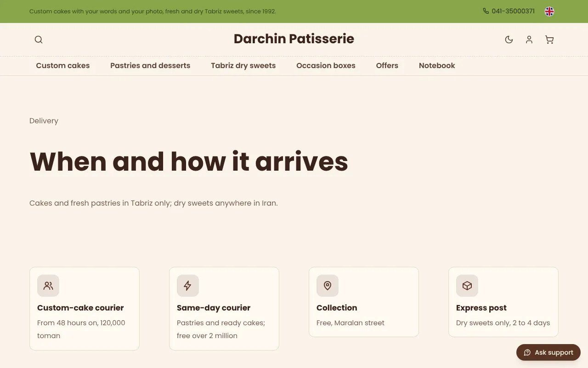588x368 pixels.
Task: Click the UK flag language icon
Action: coord(549,11)
